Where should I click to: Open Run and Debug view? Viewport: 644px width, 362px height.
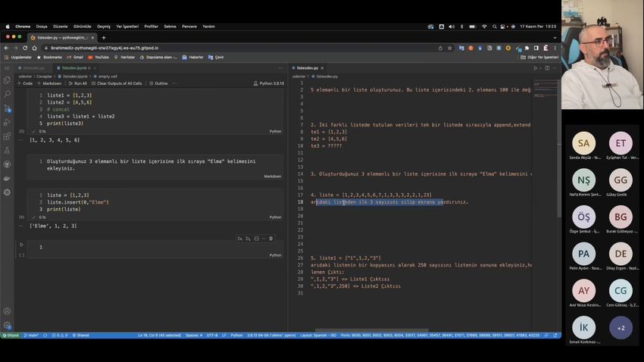(x=7, y=123)
